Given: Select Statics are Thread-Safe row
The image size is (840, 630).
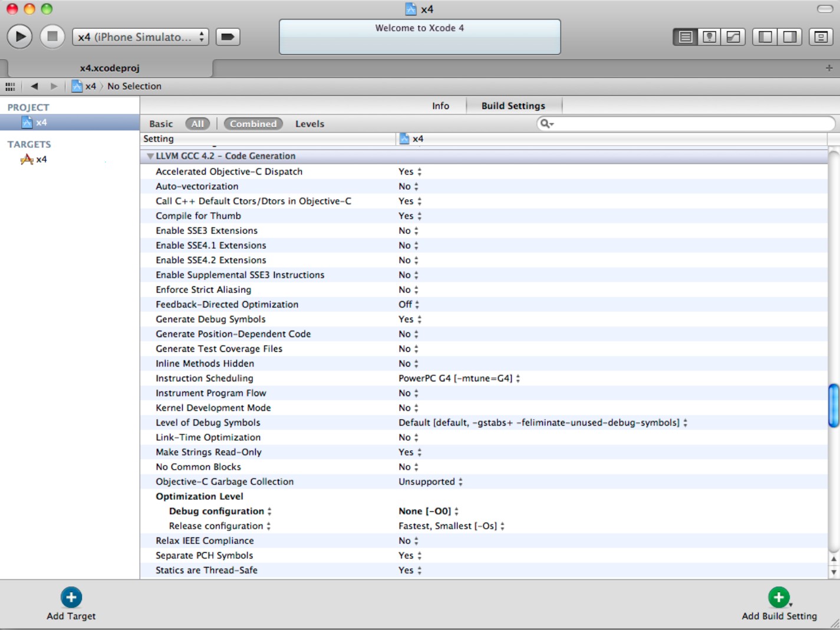Looking at the screenshot, I should click(483, 570).
